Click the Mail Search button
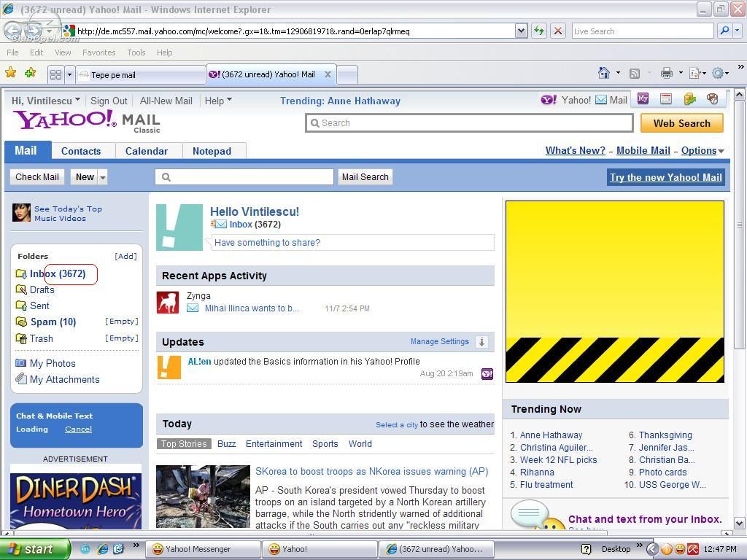747x560 pixels. coord(365,177)
